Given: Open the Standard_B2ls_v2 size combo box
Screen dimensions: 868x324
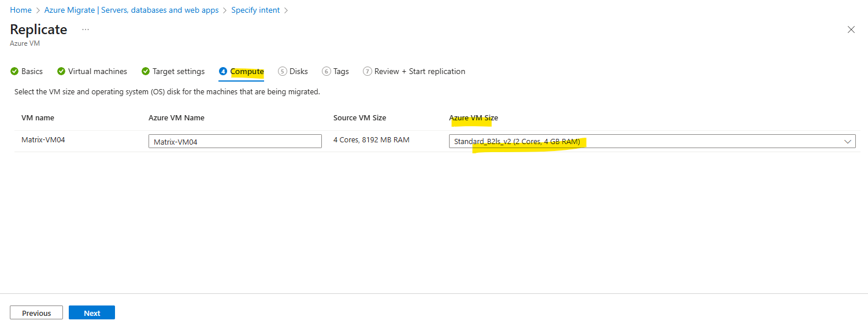Looking at the screenshot, I should [652, 141].
